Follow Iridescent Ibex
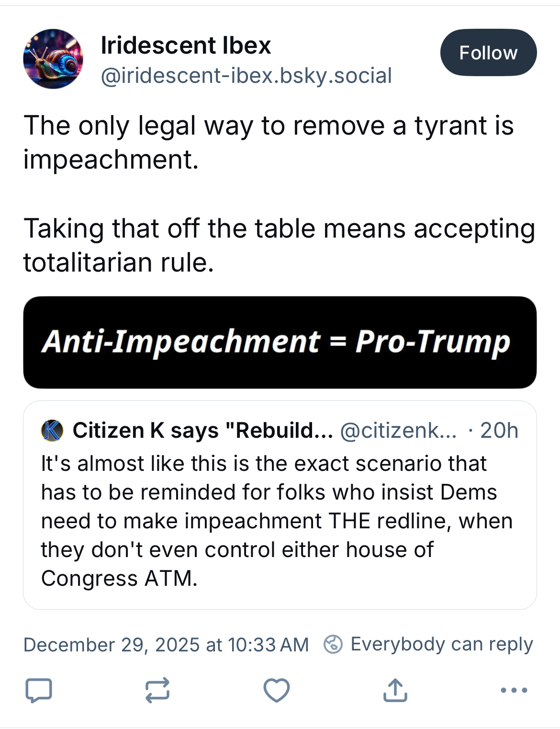This screenshot has height=729, width=560. point(488,53)
